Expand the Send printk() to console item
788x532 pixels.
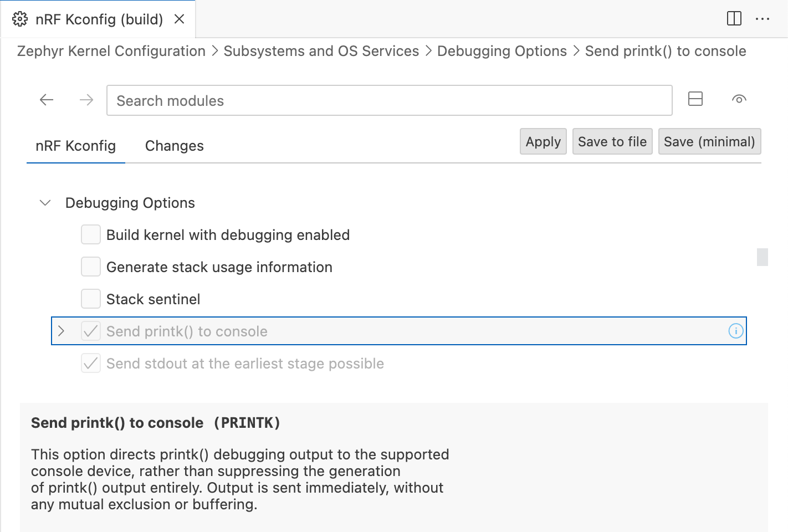(62, 331)
